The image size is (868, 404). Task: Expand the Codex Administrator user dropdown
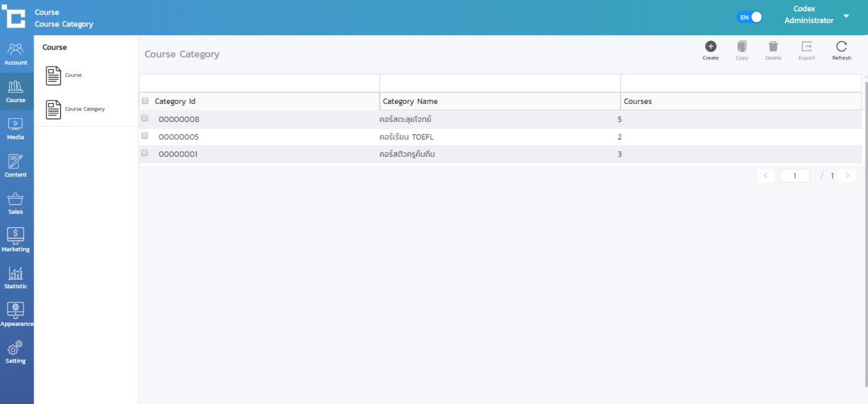[846, 16]
